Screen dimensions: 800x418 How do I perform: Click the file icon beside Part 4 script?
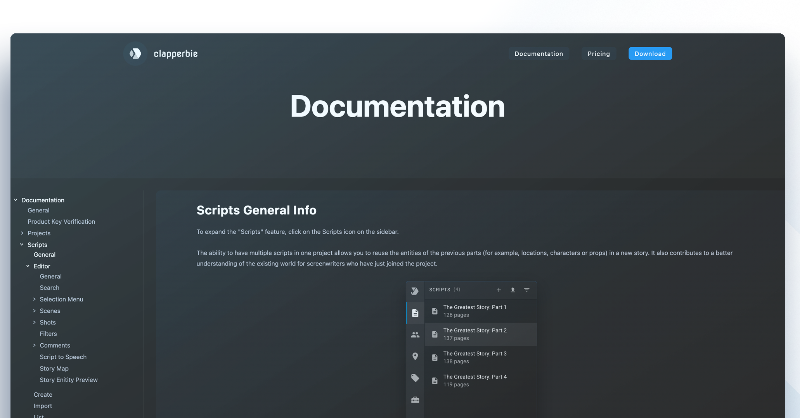435,381
